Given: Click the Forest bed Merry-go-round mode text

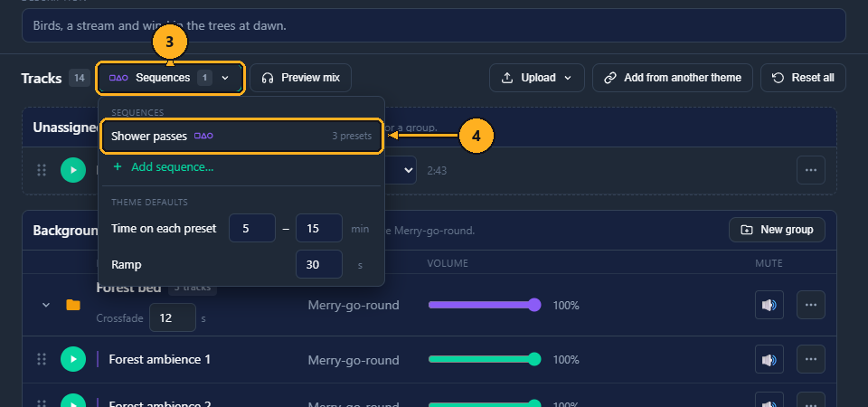Looking at the screenshot, I should click(354, 306).
